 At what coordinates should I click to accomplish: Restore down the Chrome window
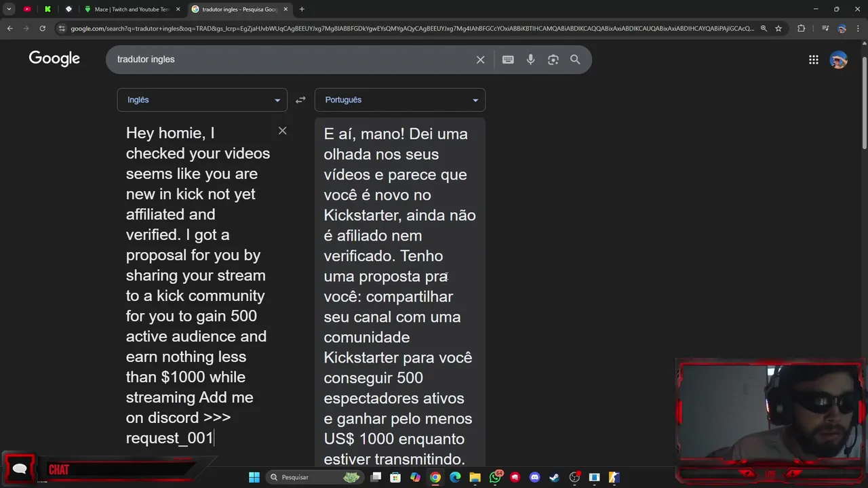tap(836, 9)
